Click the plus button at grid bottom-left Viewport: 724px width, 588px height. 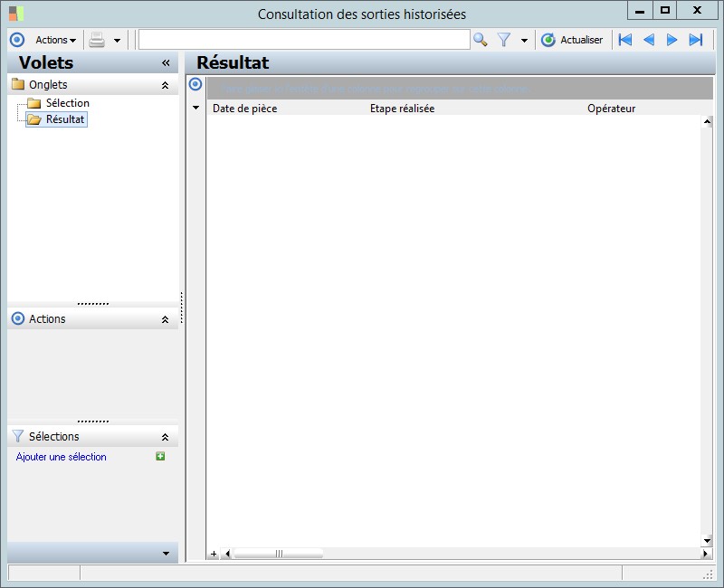coord(214,554)
